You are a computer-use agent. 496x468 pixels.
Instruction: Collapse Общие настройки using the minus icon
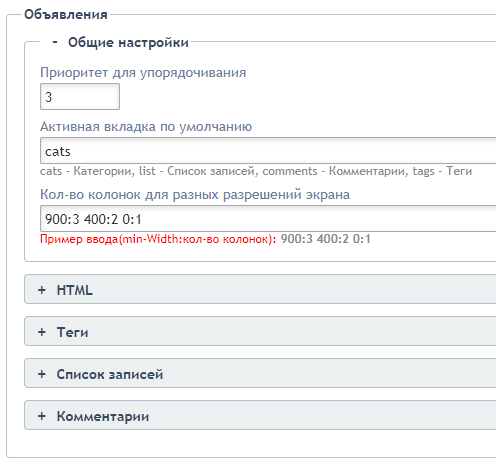click(x=55, y=42)
